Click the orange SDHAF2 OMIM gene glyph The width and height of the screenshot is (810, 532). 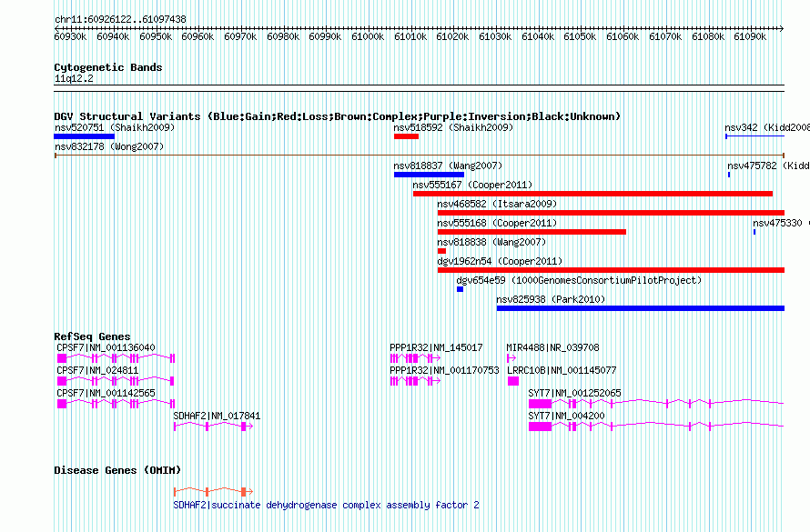(x=213, y=492)
